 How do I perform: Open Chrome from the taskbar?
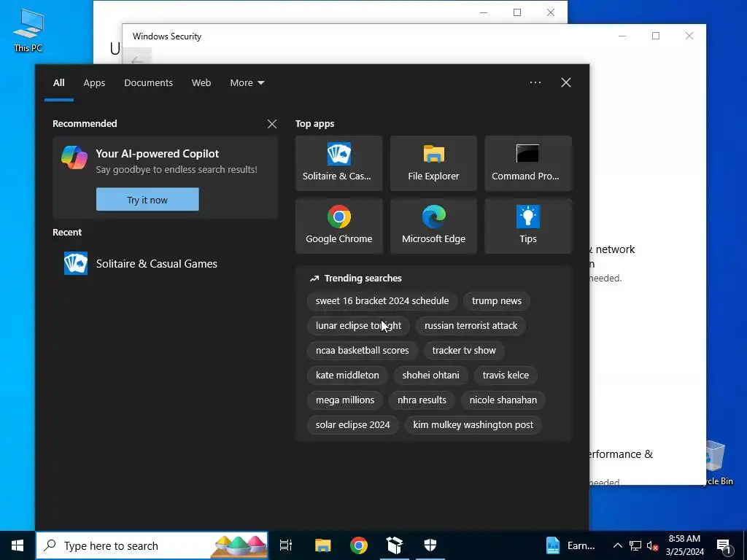(359, 545)
